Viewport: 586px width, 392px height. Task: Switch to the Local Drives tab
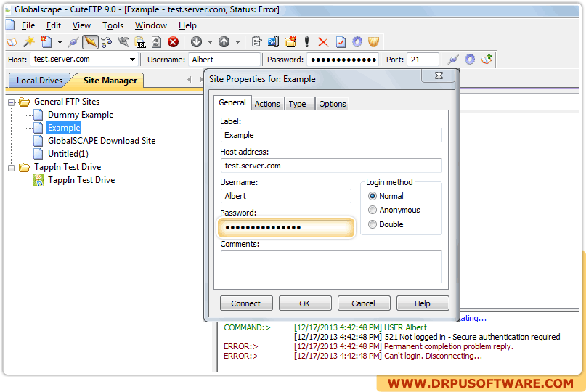click(39, 81)
